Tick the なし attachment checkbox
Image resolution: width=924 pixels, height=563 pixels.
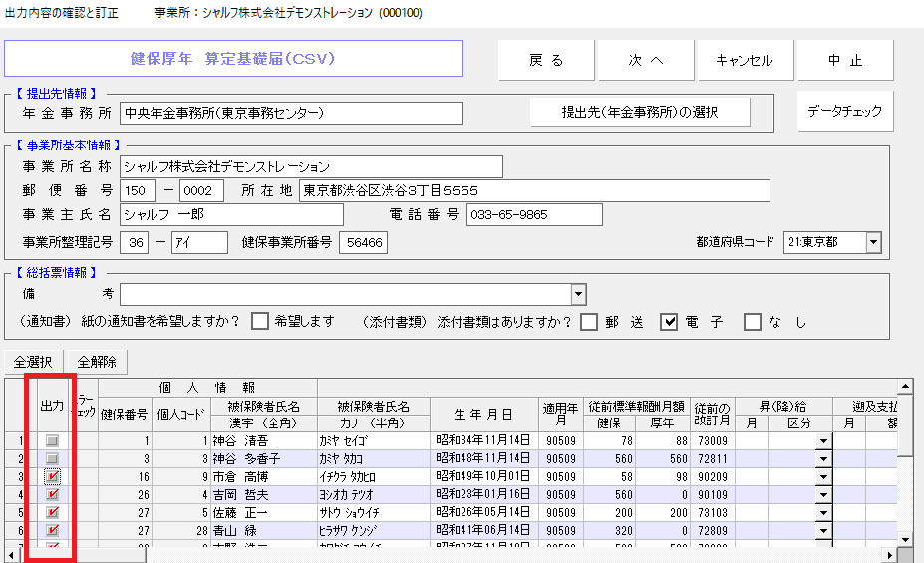click(753, 321)
